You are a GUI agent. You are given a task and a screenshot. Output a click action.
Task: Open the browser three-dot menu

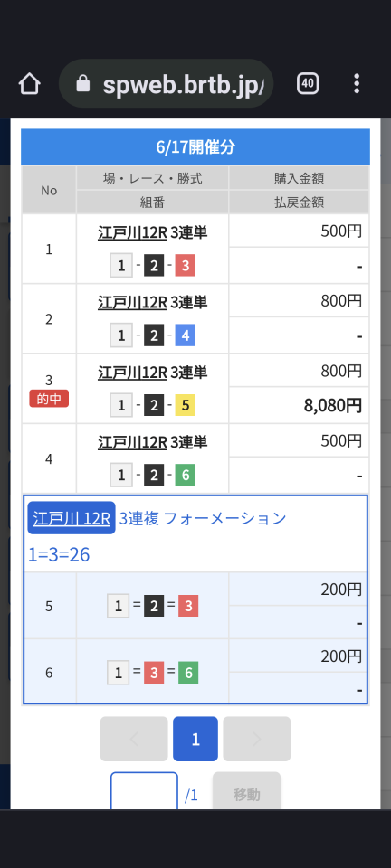coord(357,83)
